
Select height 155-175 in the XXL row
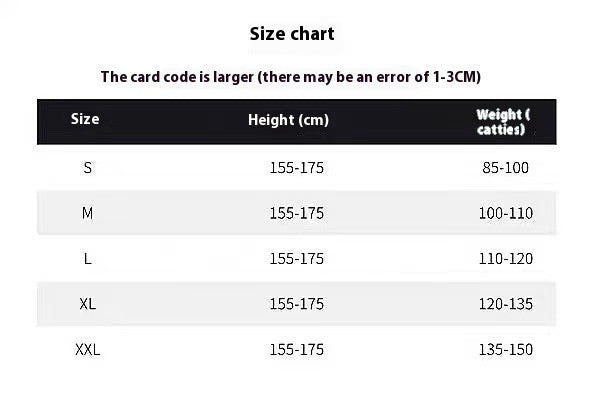point(296,350)
